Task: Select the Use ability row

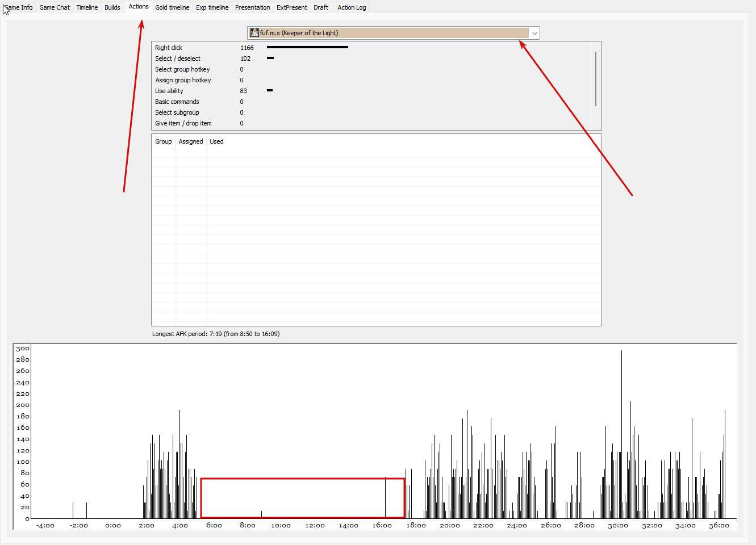Action: tap(371, 91)
